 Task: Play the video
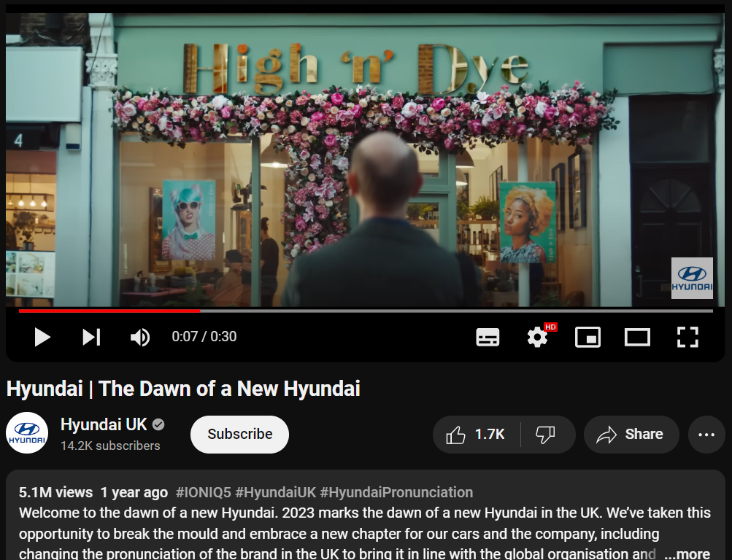coord(42,337)
